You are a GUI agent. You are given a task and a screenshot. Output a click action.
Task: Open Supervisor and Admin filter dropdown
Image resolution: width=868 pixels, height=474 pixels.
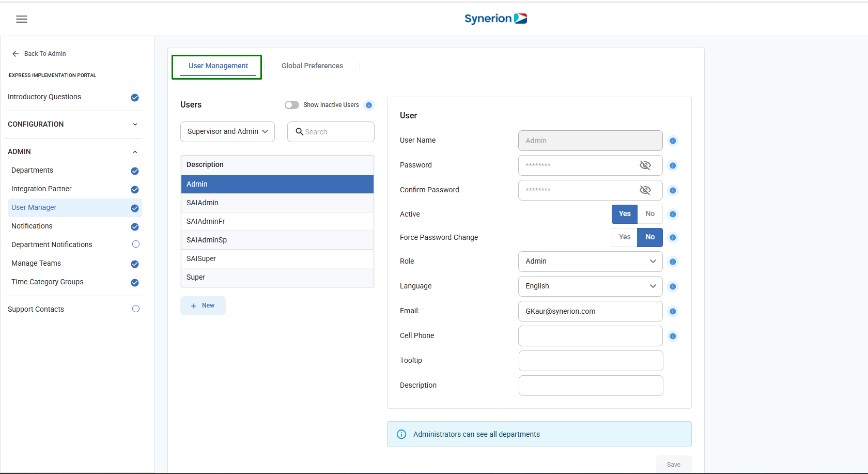[x=227, y=132]
